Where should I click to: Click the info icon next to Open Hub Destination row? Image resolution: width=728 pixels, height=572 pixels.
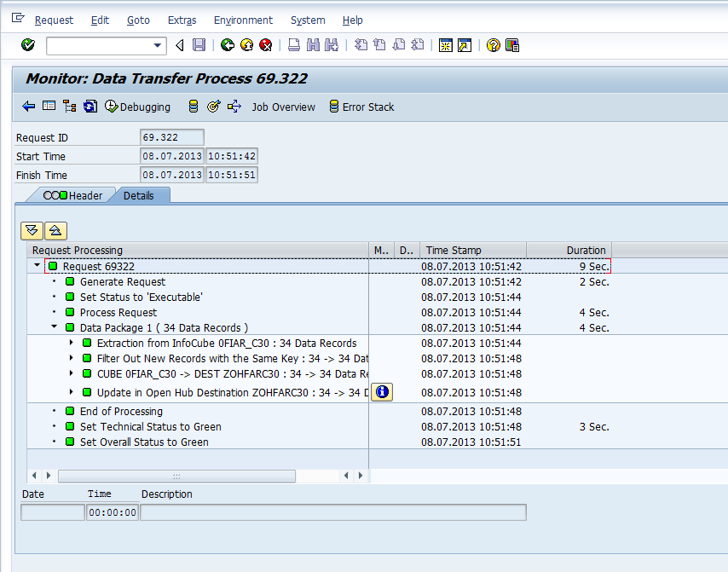(x=382, y=392)
